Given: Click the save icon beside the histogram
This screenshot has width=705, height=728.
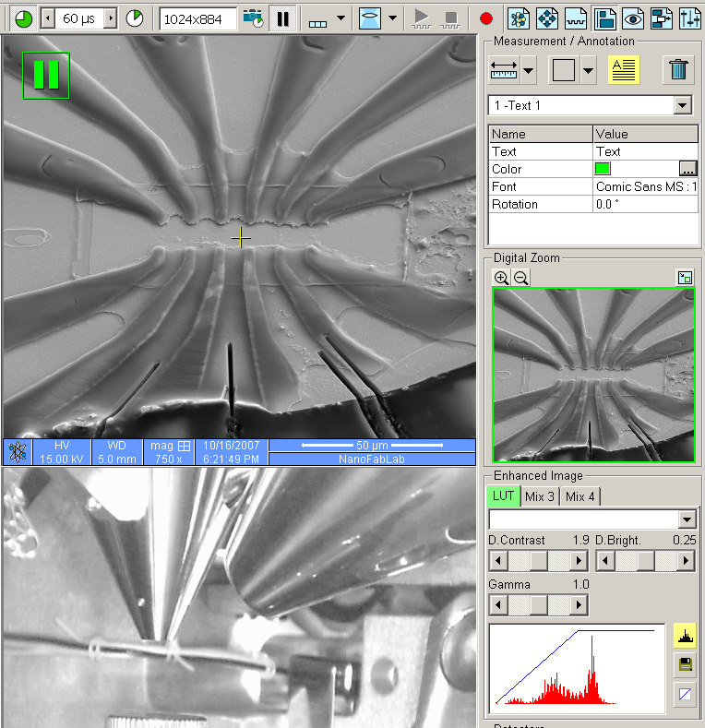Looking at the screenshot, I should click(685, 664).
